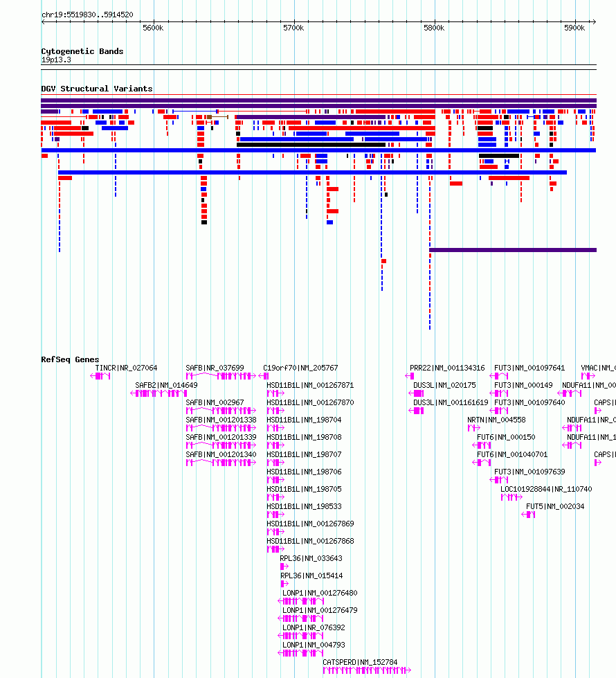Image resolution: width=616 pixels, height=678 pixels.
Task: Select the SAFB|NM_001201340 transcript label
Action: pos(221,454)
